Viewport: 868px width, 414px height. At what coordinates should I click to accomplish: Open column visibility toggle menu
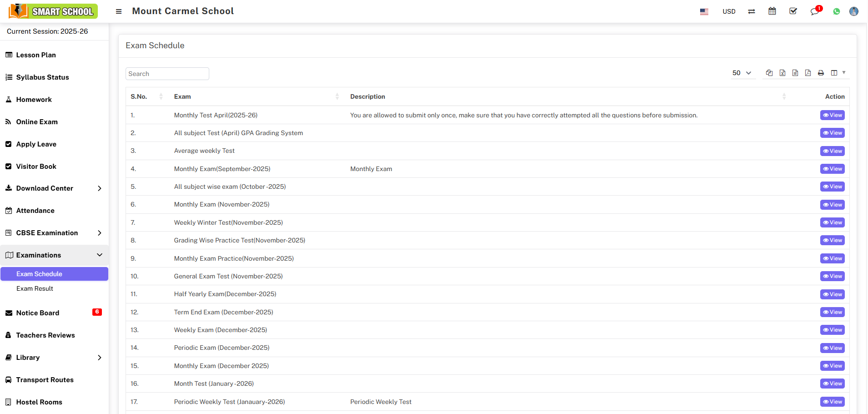tap(837, 73)
